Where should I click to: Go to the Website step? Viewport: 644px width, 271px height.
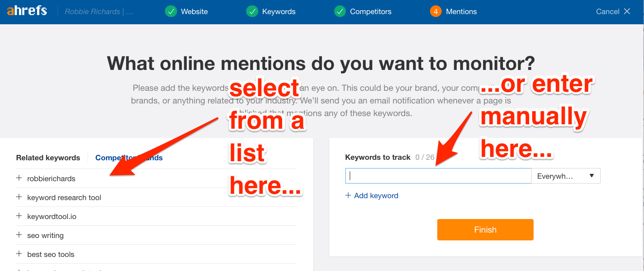click(194, 11)
